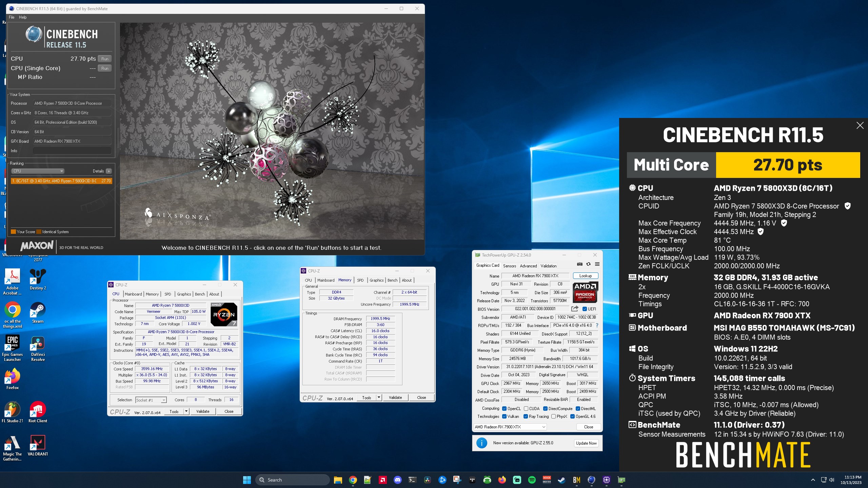Show hidden system tray icons chevron
Image resolution: width=868 pixels, height=488 pixels.
click(x=813, y=480)
